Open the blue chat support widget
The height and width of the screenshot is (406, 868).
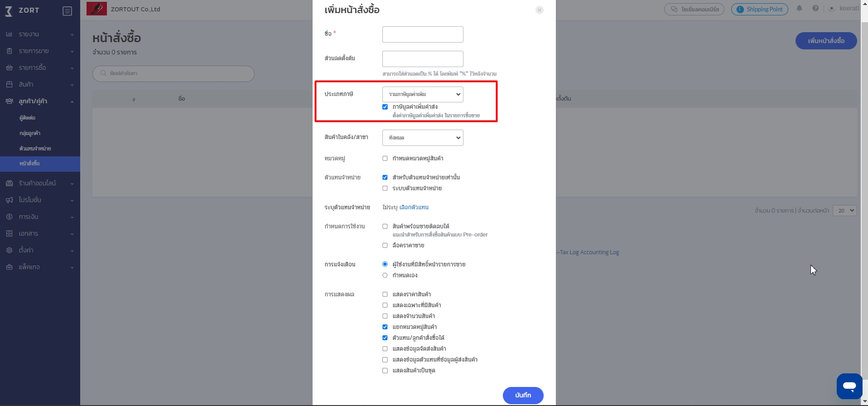coord(849,386)
